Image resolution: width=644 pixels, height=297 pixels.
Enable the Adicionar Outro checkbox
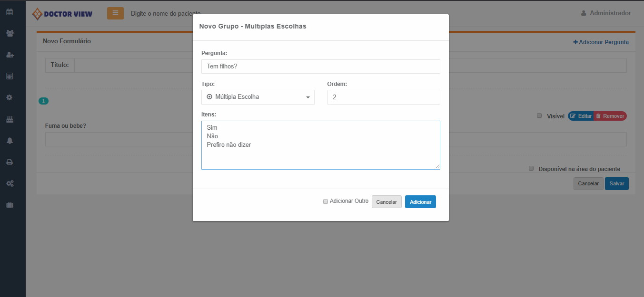(326, 201)
